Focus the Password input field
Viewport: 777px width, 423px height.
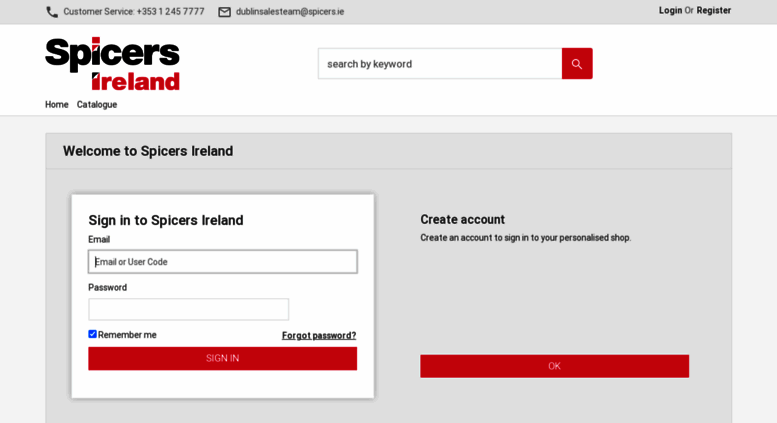pos(188,309)
